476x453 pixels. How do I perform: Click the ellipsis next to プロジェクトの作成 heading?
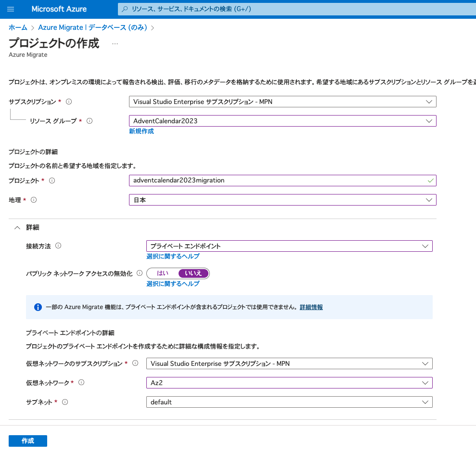pyautogui.click(x=115, y=43)
